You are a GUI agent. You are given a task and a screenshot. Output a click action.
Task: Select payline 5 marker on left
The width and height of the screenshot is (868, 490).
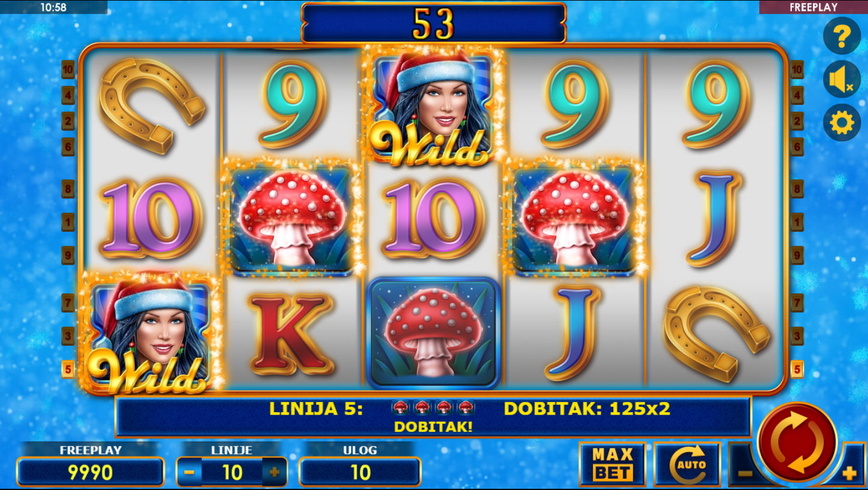pos(68,369)
